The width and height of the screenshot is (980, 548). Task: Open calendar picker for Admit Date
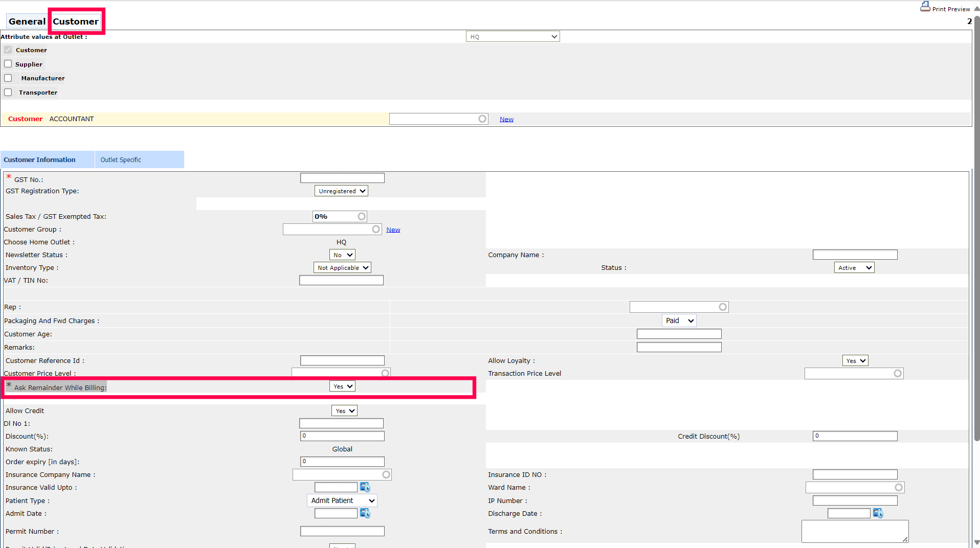(x=365, y=513)
